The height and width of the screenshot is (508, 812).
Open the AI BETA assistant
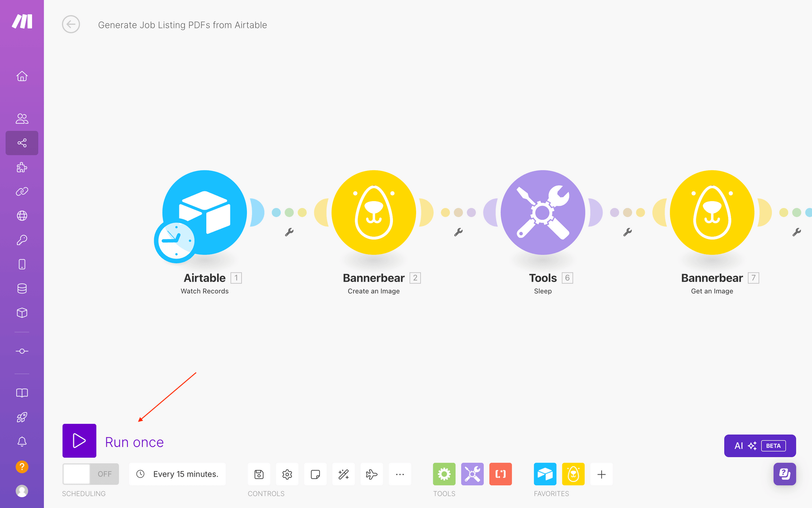pos(760,445)
